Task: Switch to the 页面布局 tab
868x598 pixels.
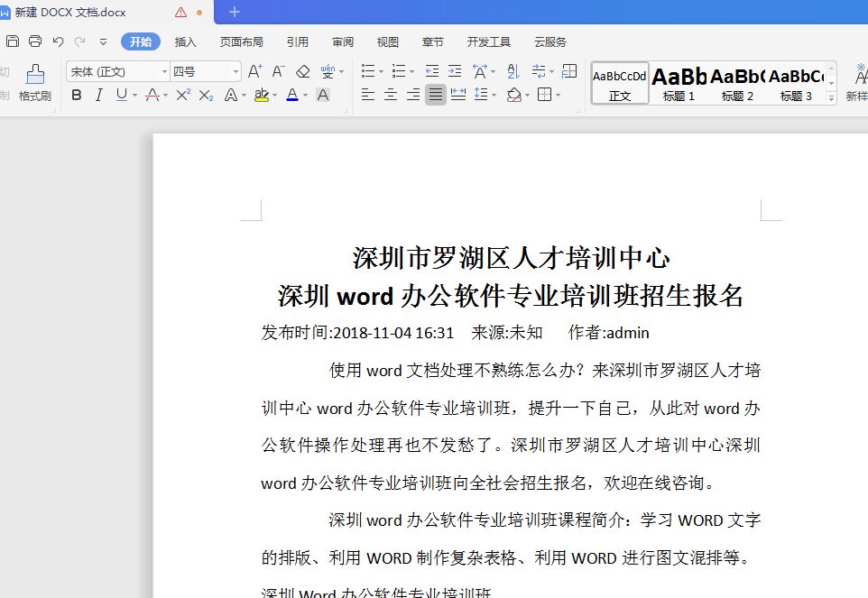Action: tap(241, 42)
